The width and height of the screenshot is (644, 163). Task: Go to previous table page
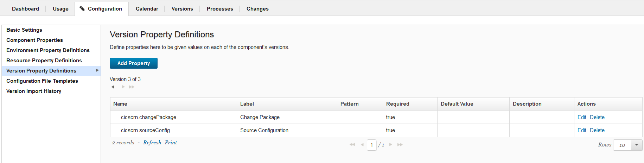(x=362, y=145)
